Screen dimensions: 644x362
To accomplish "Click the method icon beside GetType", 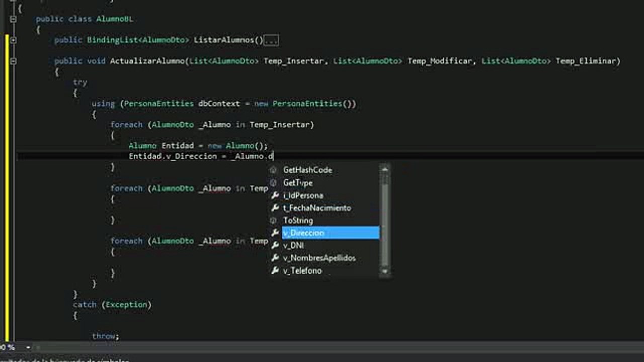I will [x=274, y=183].
